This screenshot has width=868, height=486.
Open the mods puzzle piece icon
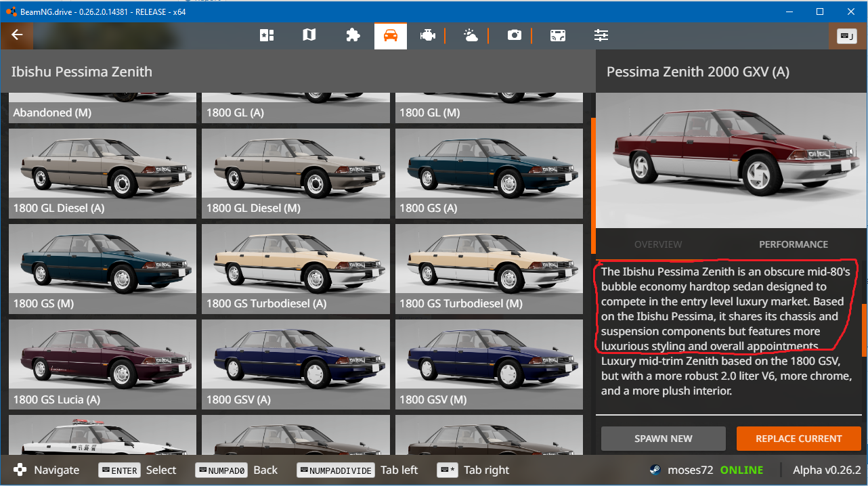click(353, 35)
